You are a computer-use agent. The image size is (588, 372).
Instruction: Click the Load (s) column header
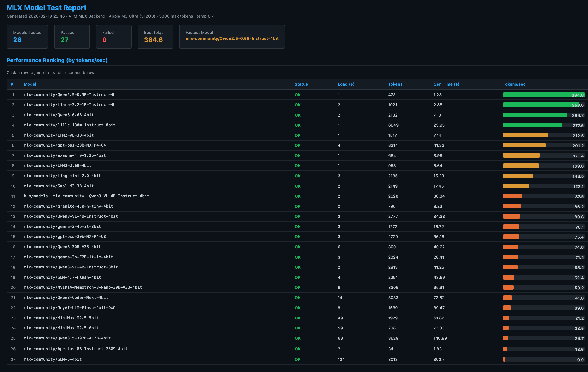(346, 84)
